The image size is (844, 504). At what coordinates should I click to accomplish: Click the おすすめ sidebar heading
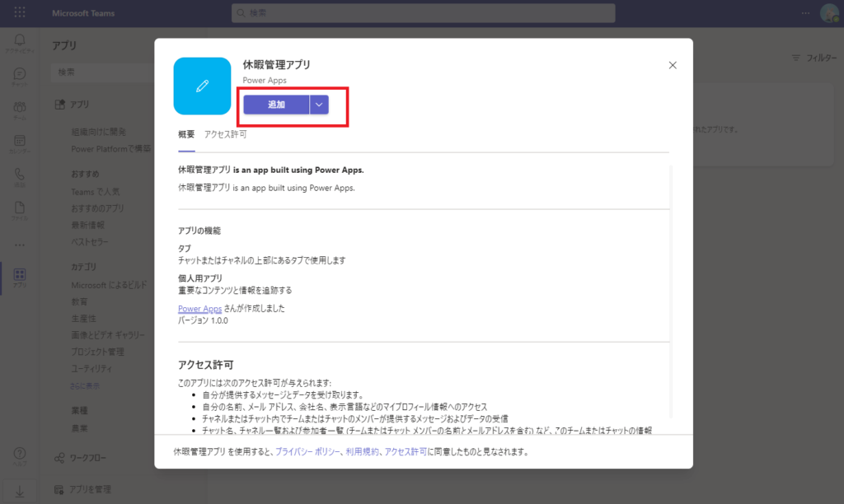[85, 174]
